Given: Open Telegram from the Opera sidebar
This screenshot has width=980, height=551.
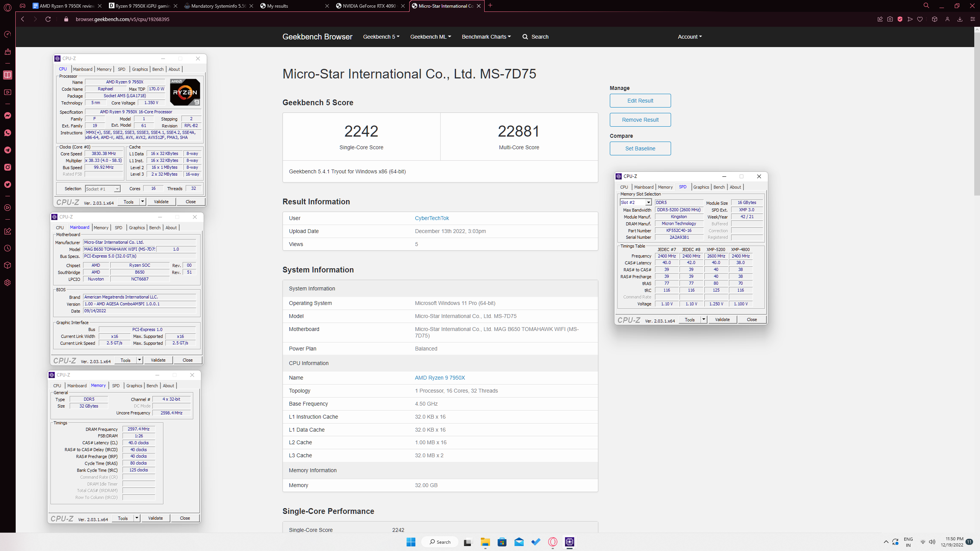Looking at the screenshot, I should coord(8,150).
